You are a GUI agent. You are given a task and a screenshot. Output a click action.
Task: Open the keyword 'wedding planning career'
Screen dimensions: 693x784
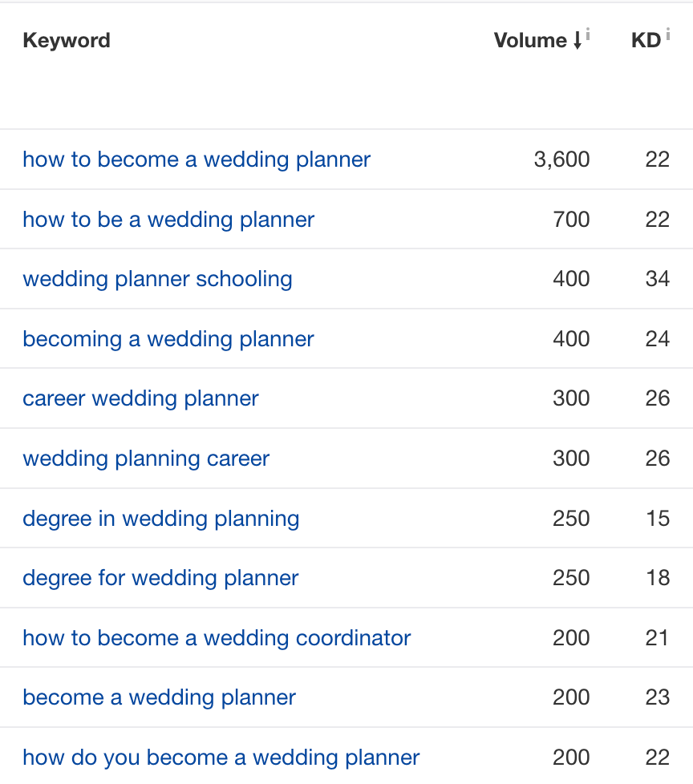(x=146, y=459)
